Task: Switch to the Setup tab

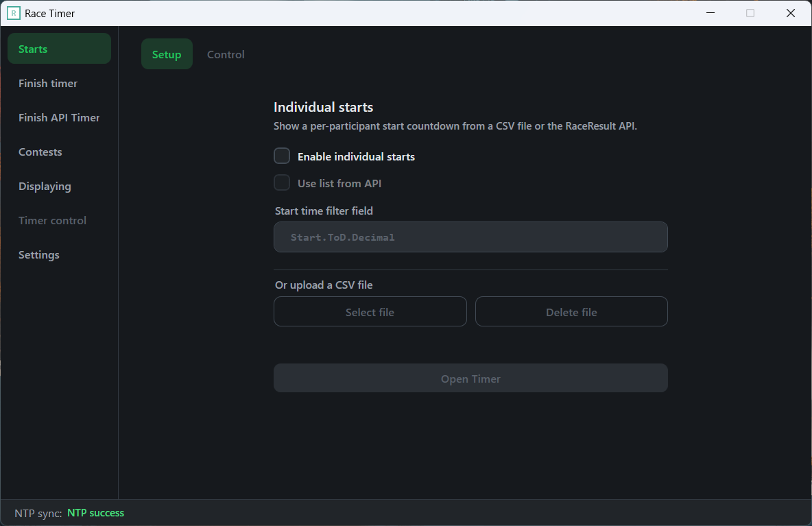Action: tap(167, 54)
